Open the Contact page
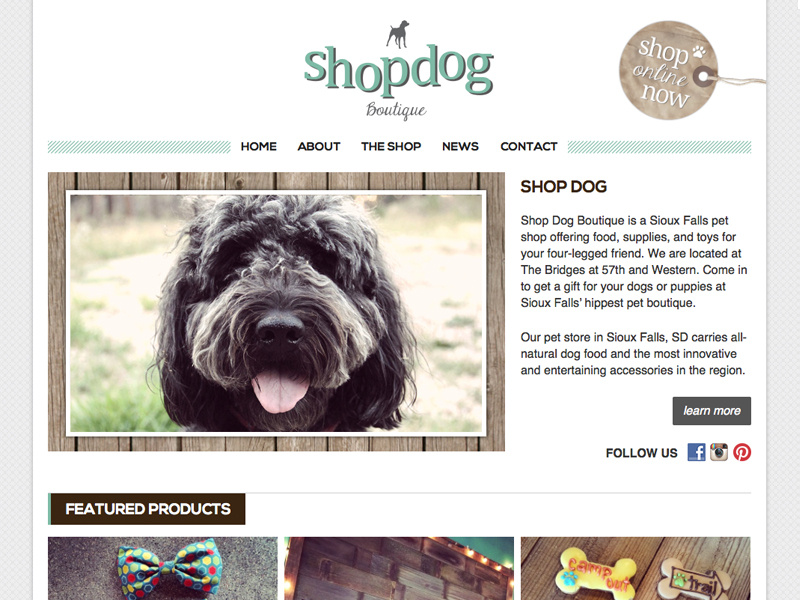 529,146
